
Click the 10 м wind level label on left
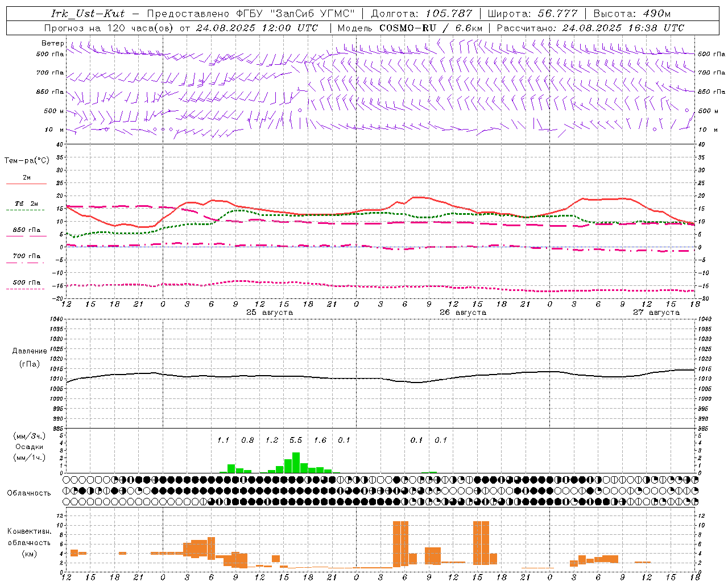click(x=55, y=130)
